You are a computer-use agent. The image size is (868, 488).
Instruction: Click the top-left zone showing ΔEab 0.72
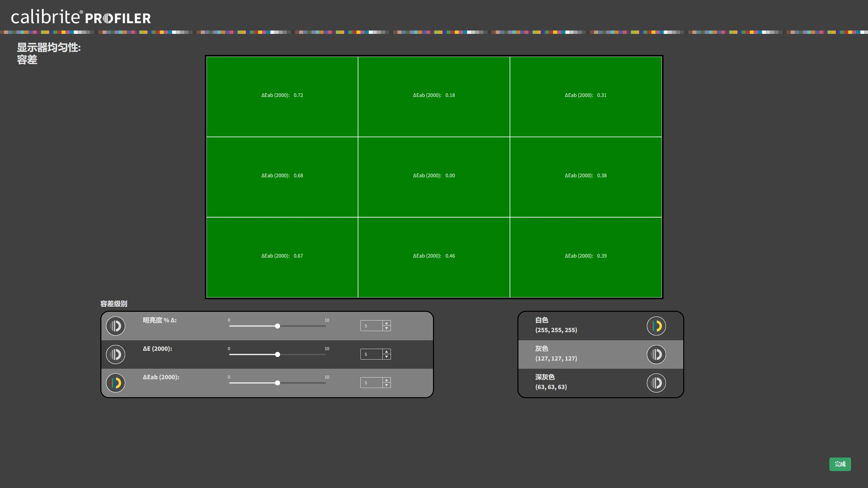tap(282, 97)
